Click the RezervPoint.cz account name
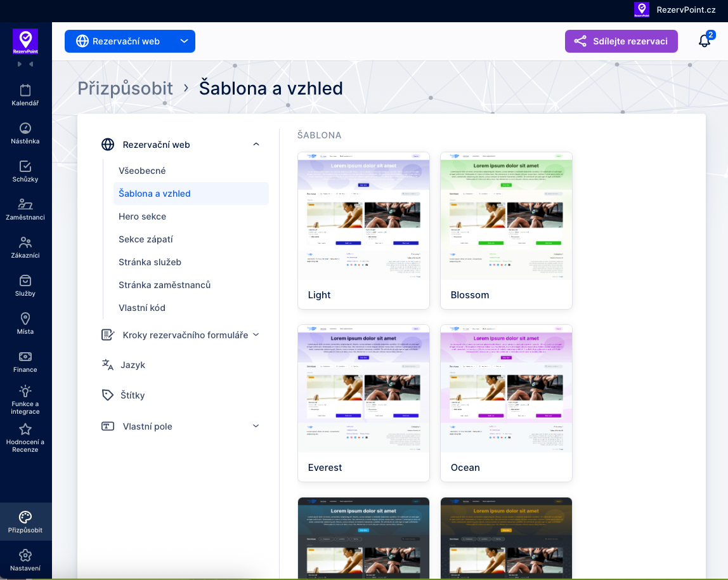The image size is (728, 580). [x=686, y=10]
